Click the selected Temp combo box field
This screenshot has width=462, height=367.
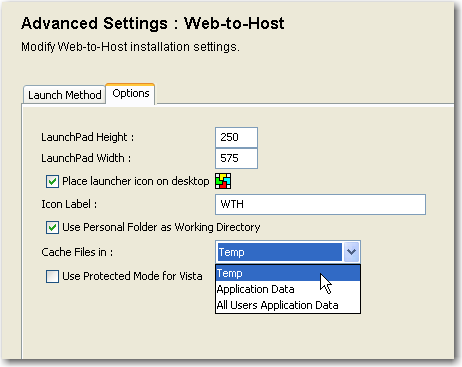[279, 252]
